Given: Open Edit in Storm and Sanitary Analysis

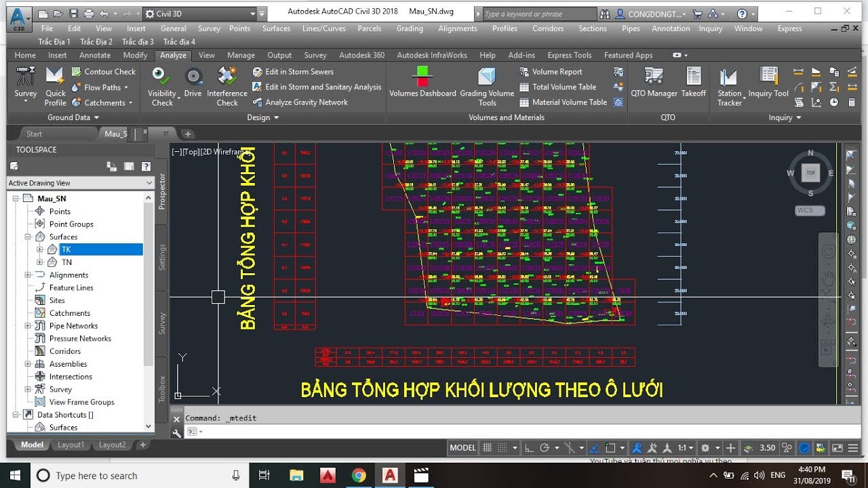Looking at the screenshot, I should [317, 87].
